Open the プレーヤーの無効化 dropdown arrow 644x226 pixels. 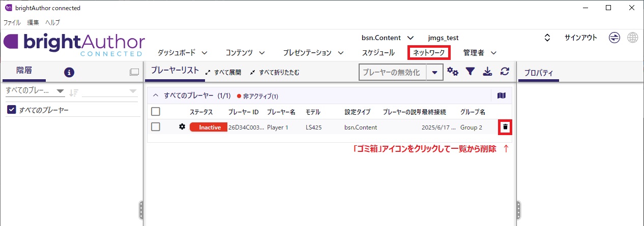pos(434,72)
